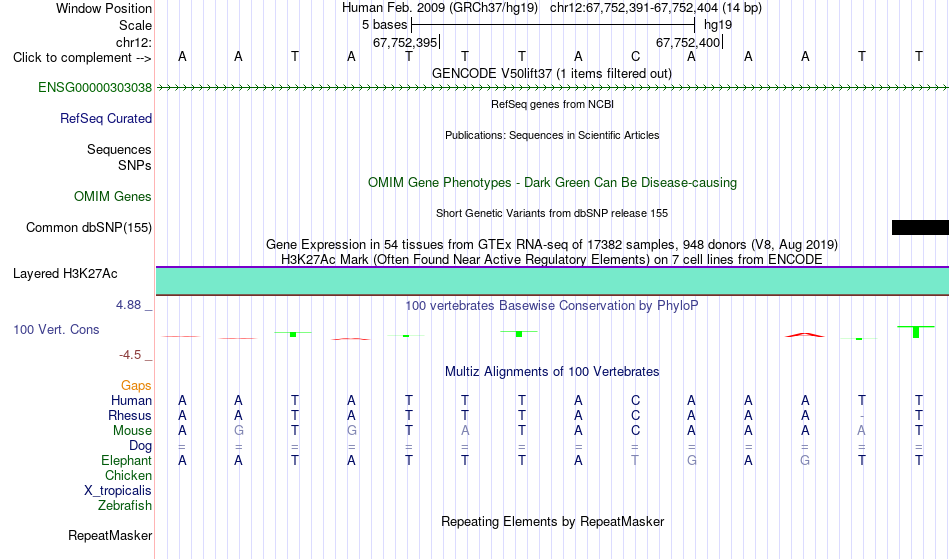Select the Dog alignment row label
The height and width of the screenshot is (559, 950).
(140, 446)
